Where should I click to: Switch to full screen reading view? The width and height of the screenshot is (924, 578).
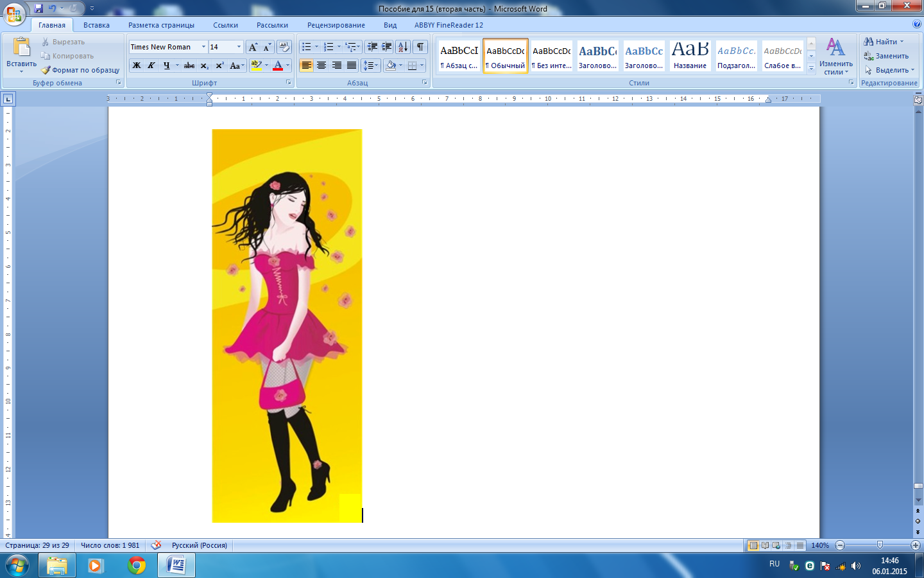point(765,545)
